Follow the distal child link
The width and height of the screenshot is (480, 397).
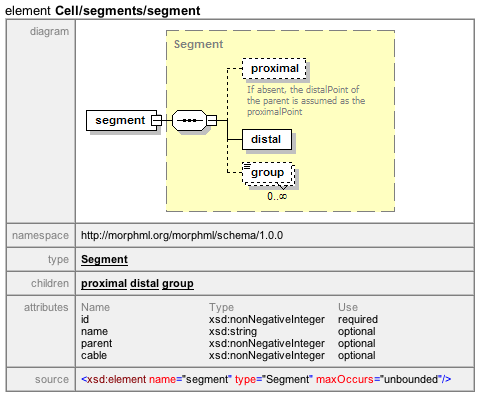coord(144,283)
